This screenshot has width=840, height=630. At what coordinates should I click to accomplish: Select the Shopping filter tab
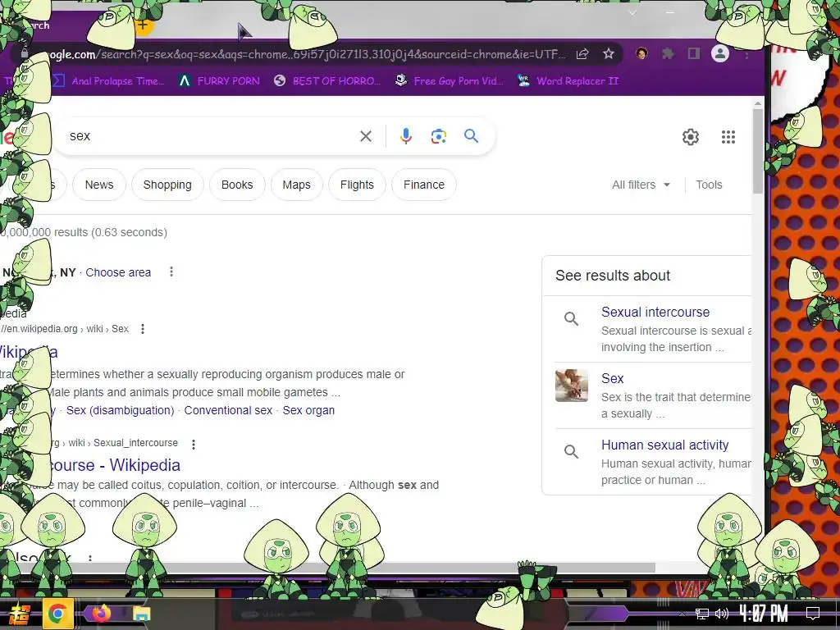click(167, 185)
